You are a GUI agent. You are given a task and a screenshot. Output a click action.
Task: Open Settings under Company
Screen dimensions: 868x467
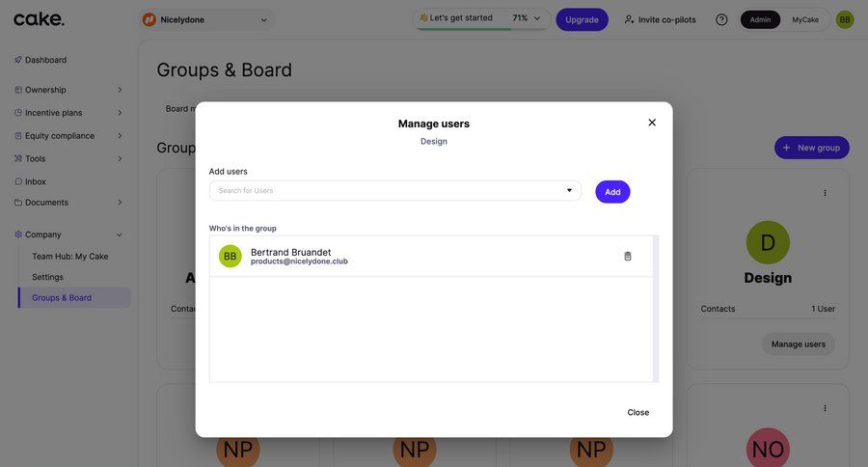click(x=47, y=277)
